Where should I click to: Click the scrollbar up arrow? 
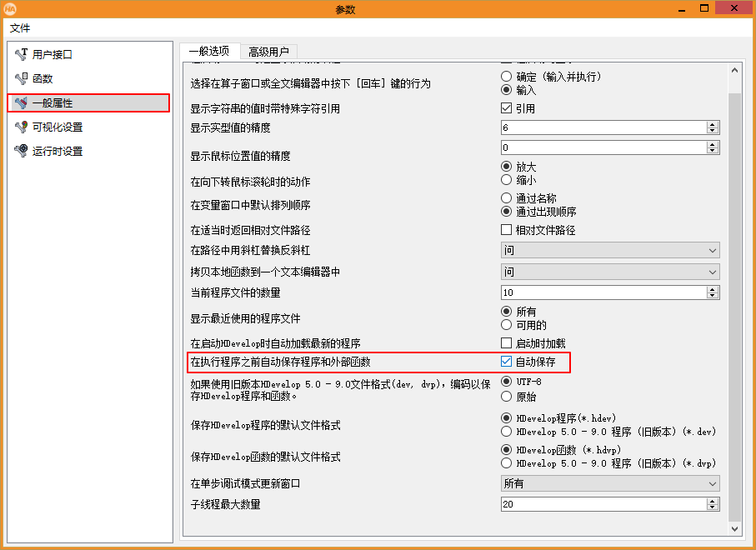[x=735, y=70]
